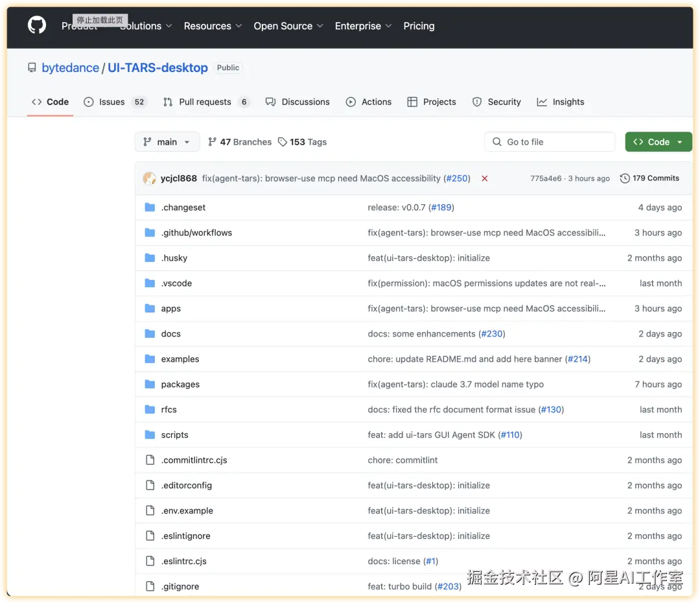This screenshot has height=603, width=700.
Task: Expand the Enterprise navigation menu
Action: [x=363, y=26]
